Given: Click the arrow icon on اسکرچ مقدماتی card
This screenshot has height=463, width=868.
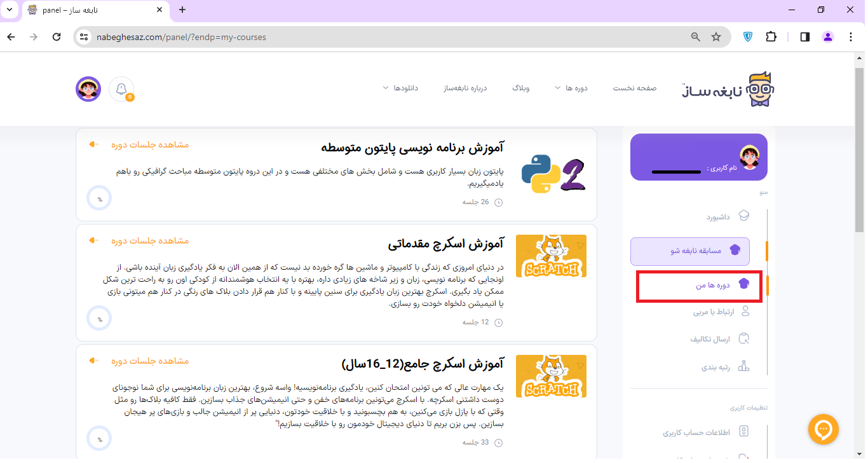Looking at the screenshot, I should (x=93, y=240).
